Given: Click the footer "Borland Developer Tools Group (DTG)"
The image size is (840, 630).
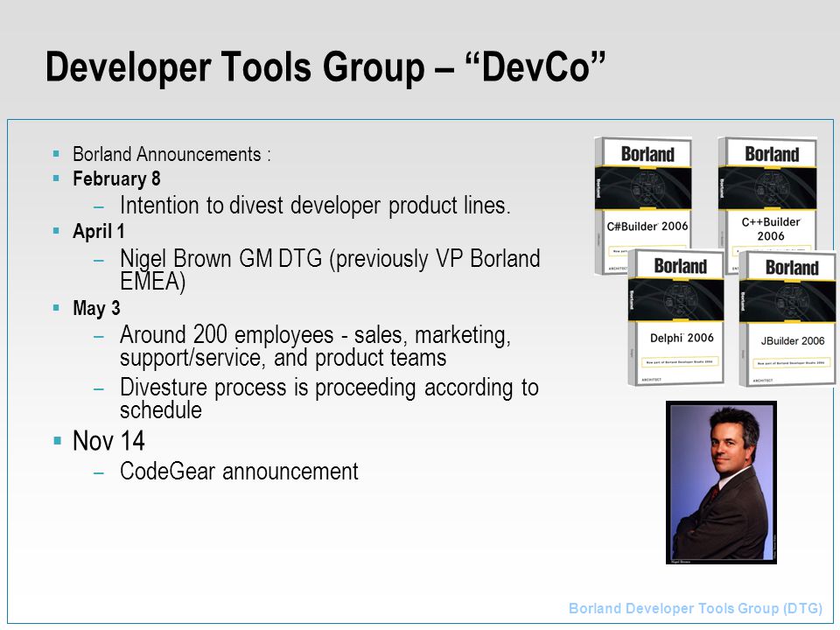Looking at the screenshot, I should coord(696,609).
